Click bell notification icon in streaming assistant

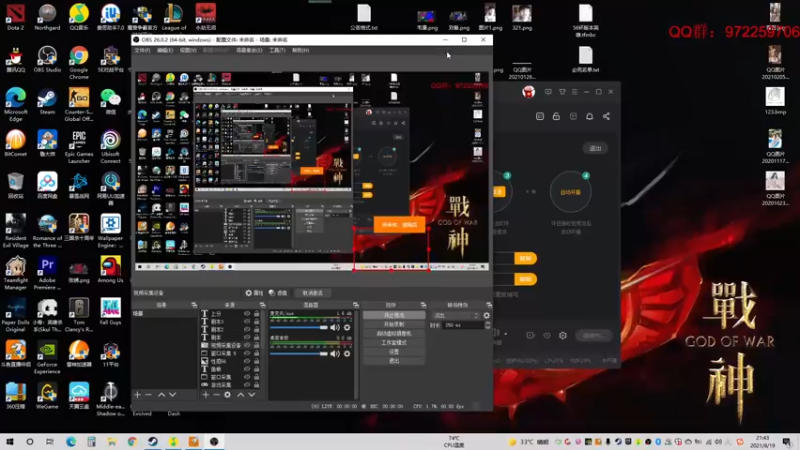(x=589, y=116)
